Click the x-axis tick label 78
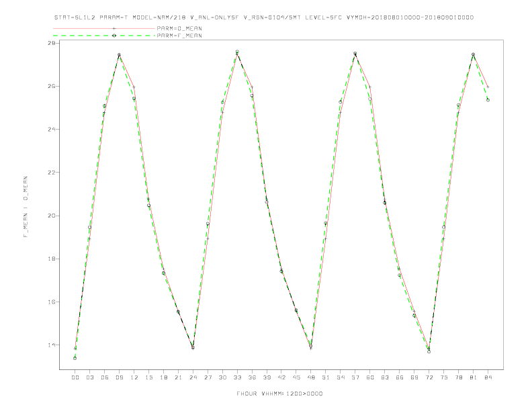This screenshot has height=411, width=532. [458, 377]
